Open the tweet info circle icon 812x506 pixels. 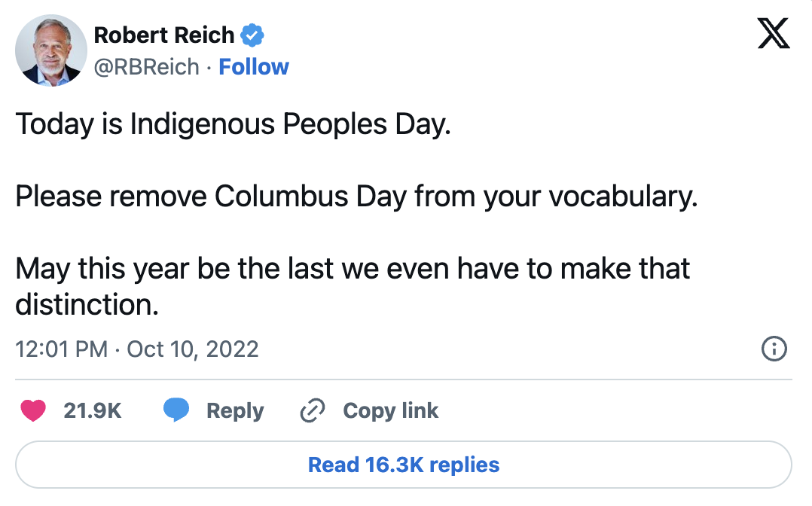point(774,349)
